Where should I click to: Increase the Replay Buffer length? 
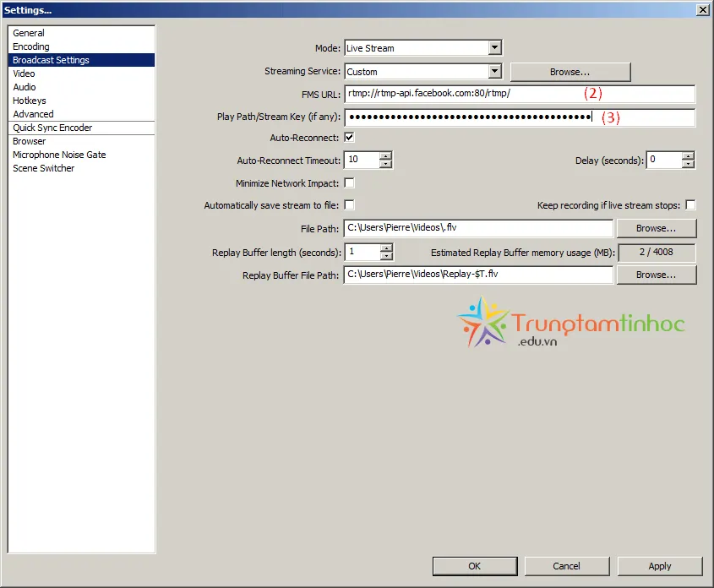coord(386,248)
